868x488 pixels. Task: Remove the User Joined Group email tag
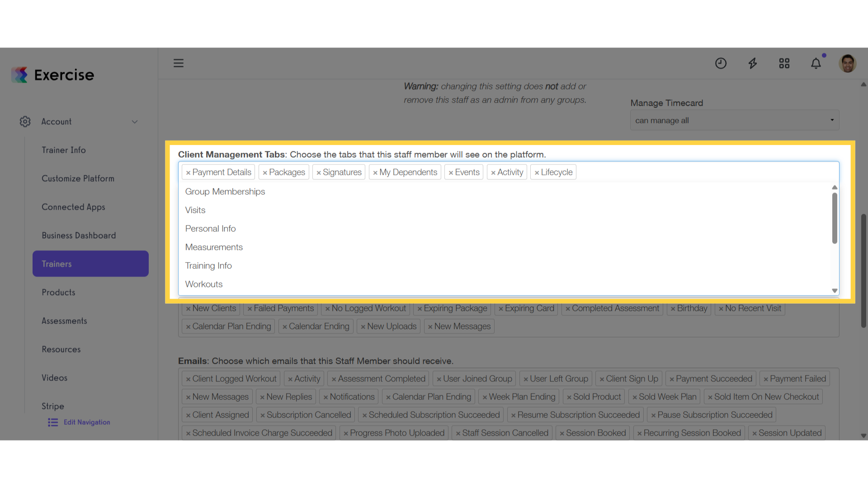439,379
